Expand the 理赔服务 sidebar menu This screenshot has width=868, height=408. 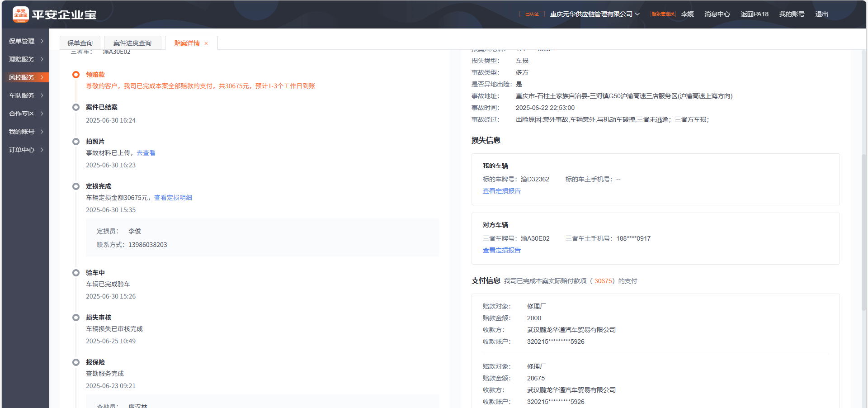[x=26, y=59]
